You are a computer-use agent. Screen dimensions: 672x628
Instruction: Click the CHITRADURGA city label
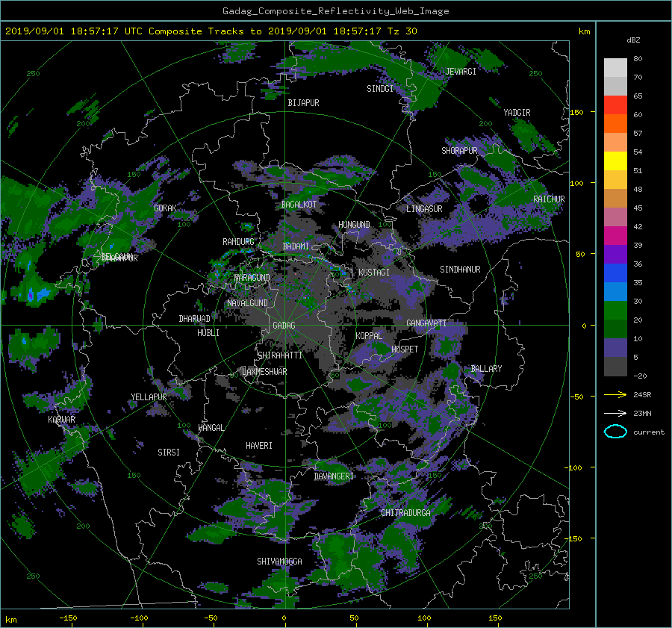coord(405,513)
